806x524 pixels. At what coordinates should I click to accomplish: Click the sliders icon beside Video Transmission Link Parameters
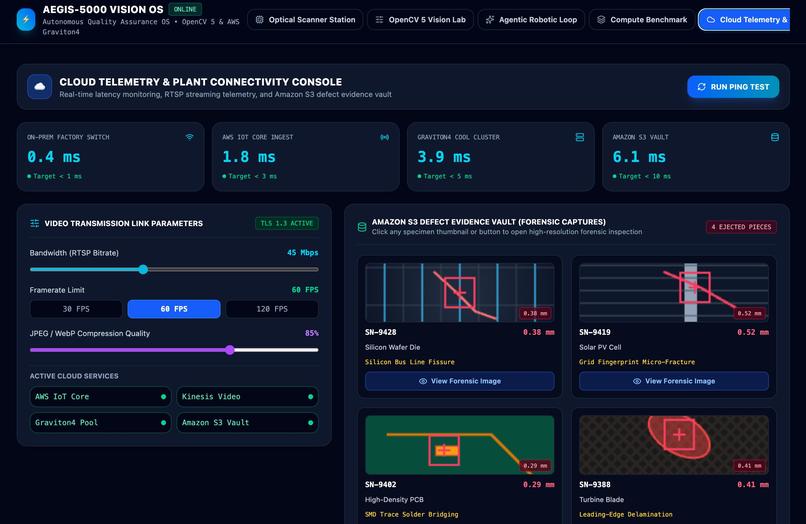(34, 223)
